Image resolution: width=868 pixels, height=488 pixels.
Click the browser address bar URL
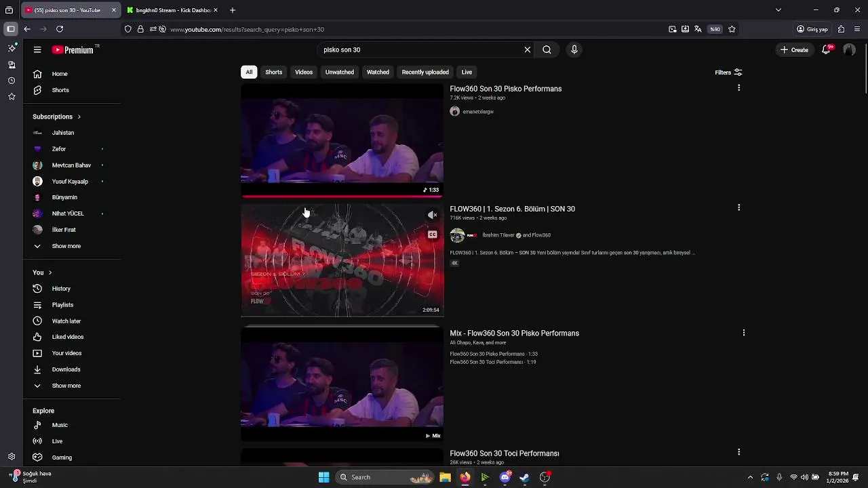click(247, 29)
